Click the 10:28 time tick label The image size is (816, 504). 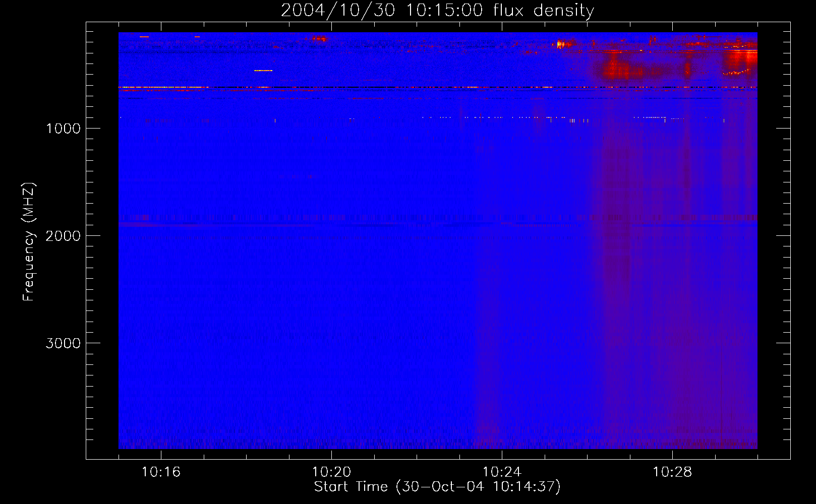click(672, 472)
